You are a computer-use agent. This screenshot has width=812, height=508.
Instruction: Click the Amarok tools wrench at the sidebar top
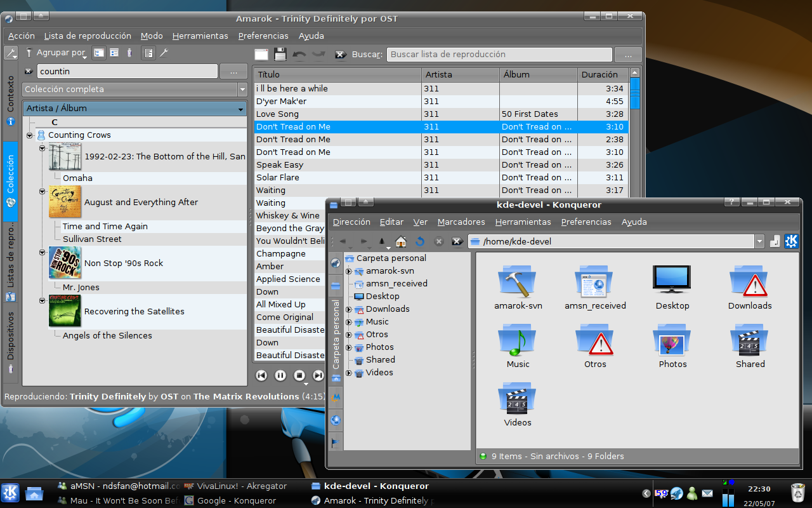[11, 53]
